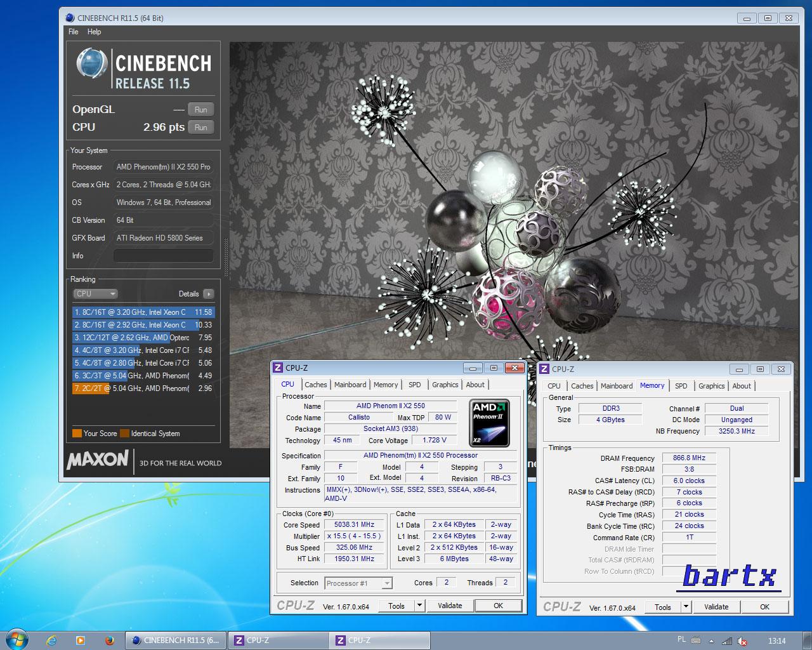Switch to CPU tab in right CPU-Z

pos(554,386)
